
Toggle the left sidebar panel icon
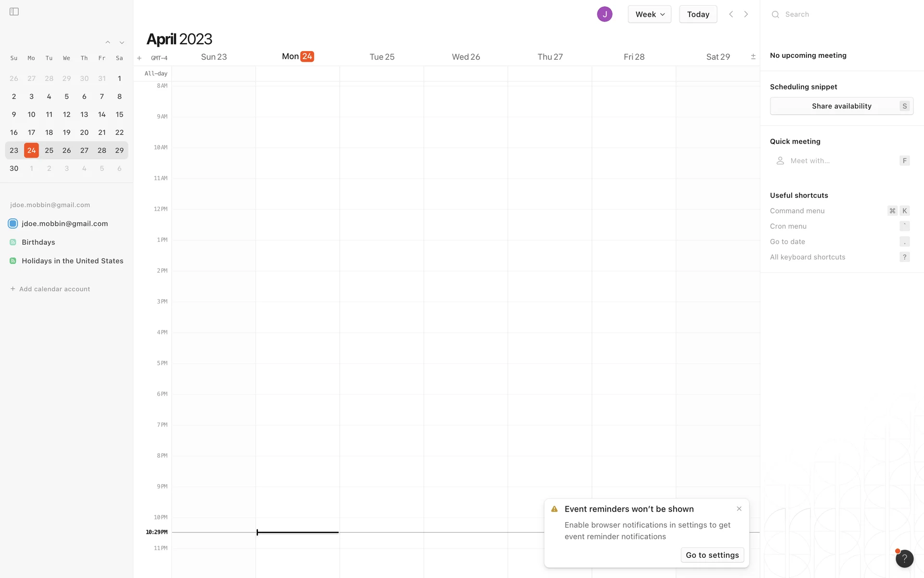click(x=14, y=12)
